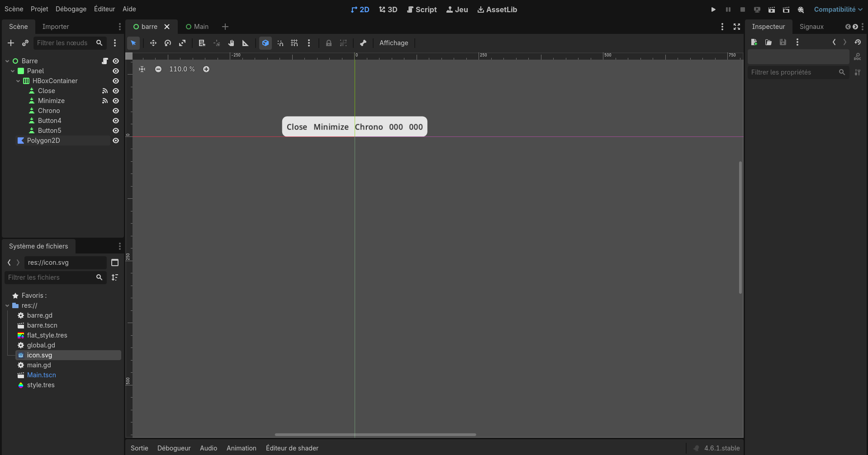This screenshot has width=868, height=455.
Task: Toggle smart snap in the toolbar
Action: point(280,43)
